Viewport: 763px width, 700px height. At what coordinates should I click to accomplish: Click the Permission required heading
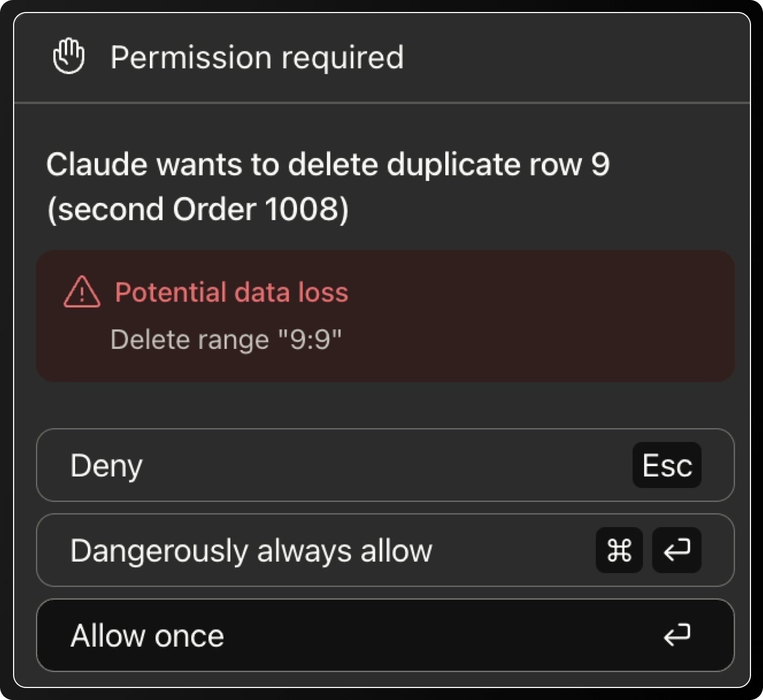coord(257,57)
